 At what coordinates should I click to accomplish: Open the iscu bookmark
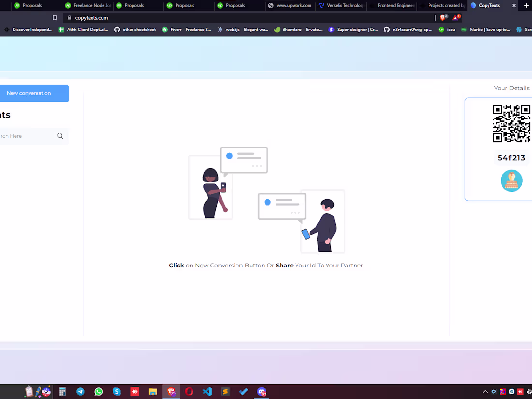click(x=447, y=30)
